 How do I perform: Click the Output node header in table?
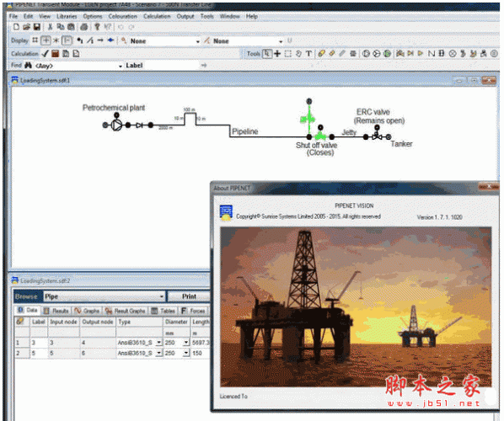coord(98,322)
